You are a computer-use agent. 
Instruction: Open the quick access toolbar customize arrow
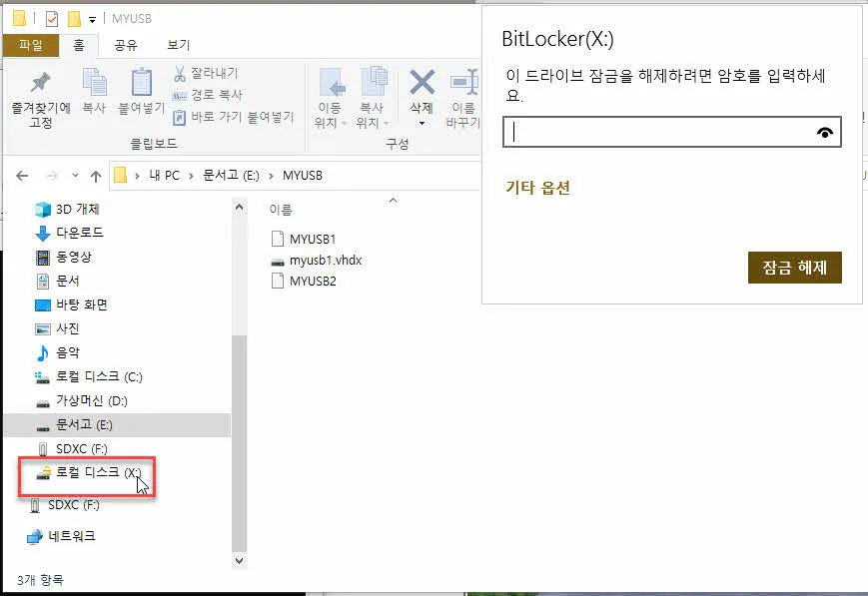92,19
